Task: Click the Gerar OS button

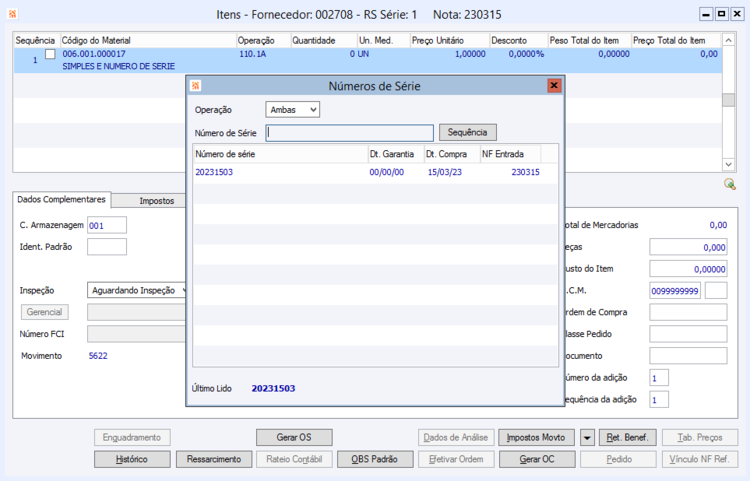Action: click(x=294, y=437)
